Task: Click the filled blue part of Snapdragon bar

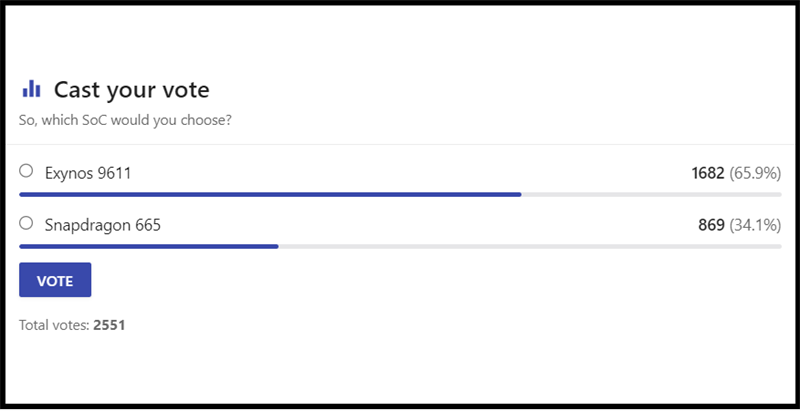Action: pyautogui.click(x=148, y=245)
